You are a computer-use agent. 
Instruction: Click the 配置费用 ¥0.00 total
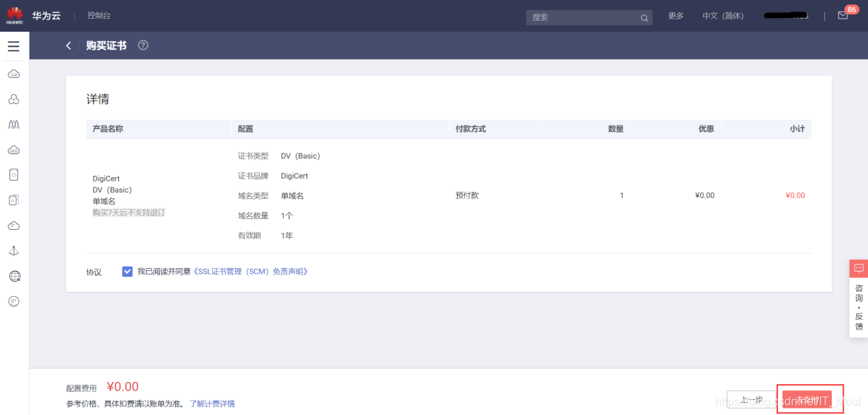coord(103,387)
